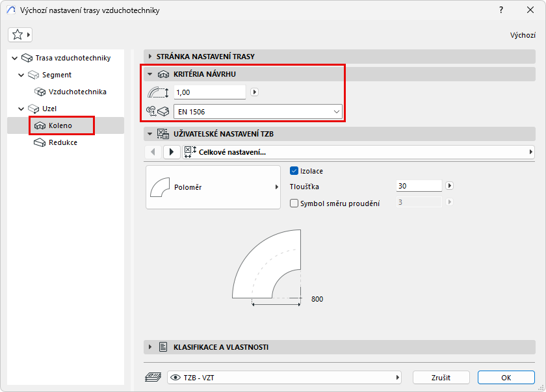546x392 pixels.
Task: Click the help question mark icon
Action: click(501, 10)
